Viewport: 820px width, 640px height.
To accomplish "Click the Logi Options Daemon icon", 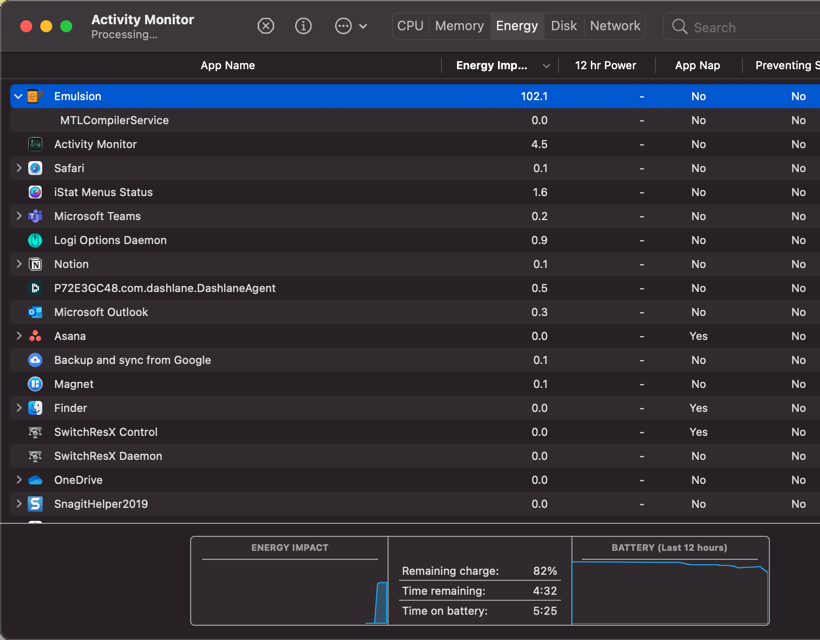I will (35, 241).
